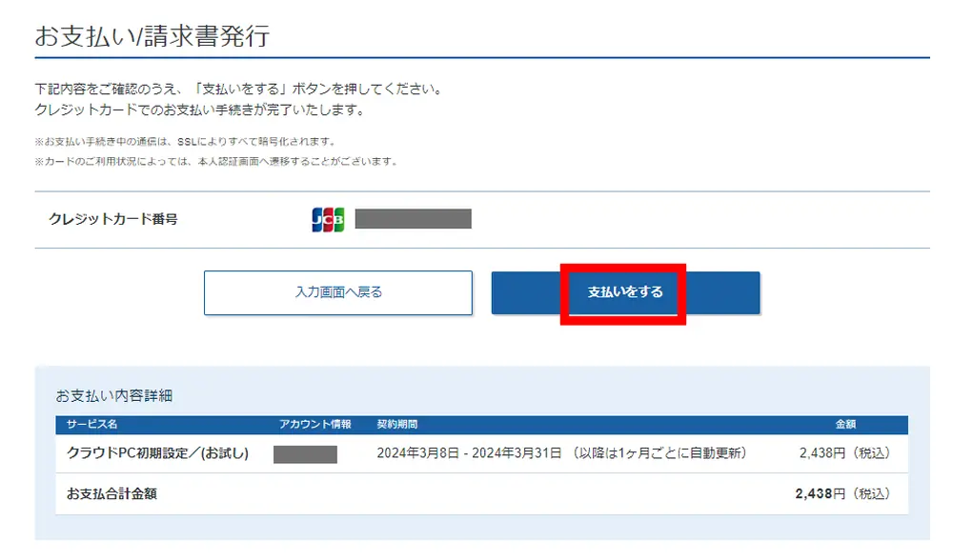The height and width of the screenshot is (560, 953).
Task: Click the 支払いをする payment button
Action: [621, 292]
